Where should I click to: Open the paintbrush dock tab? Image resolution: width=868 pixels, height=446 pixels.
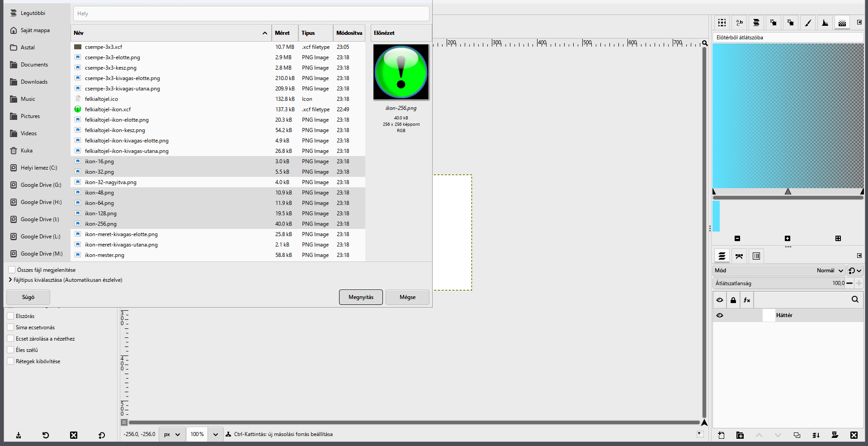(x=808, y=23)
